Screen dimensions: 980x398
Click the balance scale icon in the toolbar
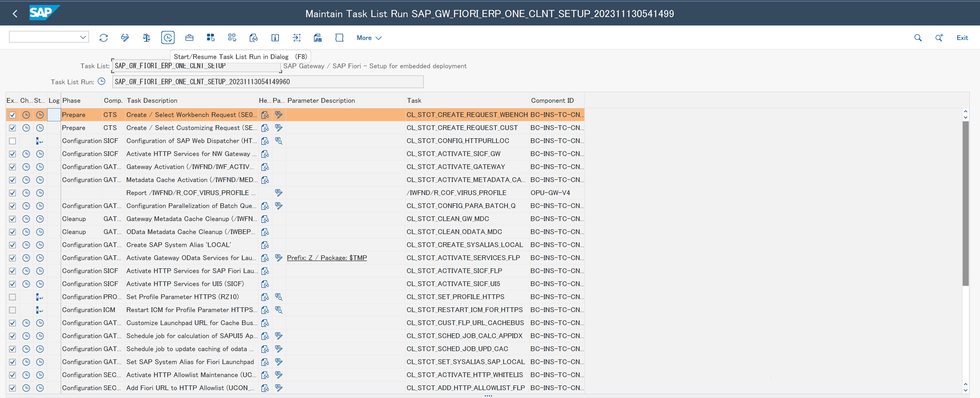[146, 38]
